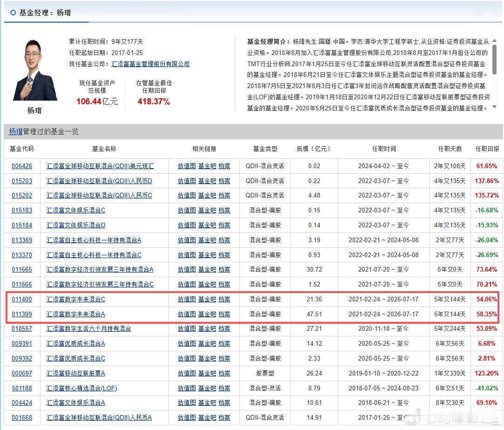The width and height of the screenshot is (504, 430).
Task: Open fund code 006426
Action: click(22, 166)
